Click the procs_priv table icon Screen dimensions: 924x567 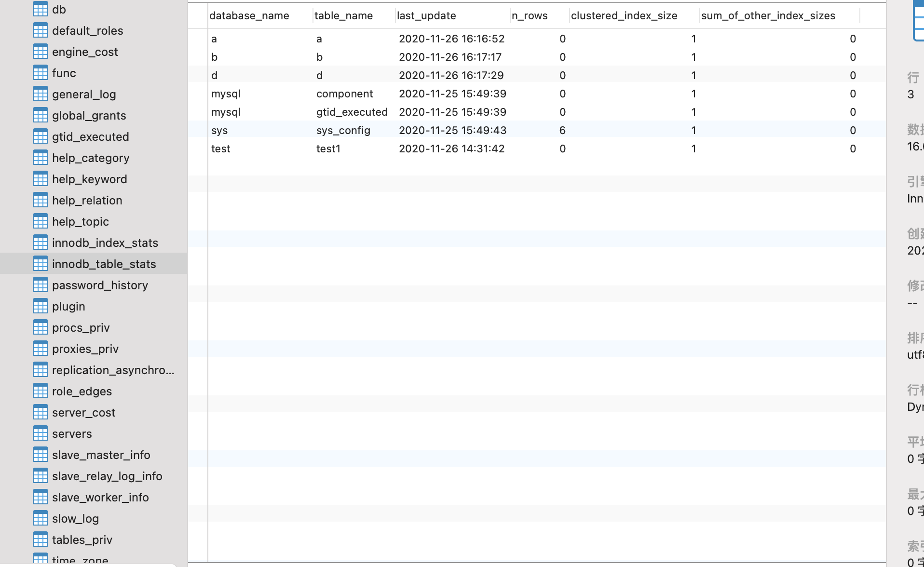[41, 327]
